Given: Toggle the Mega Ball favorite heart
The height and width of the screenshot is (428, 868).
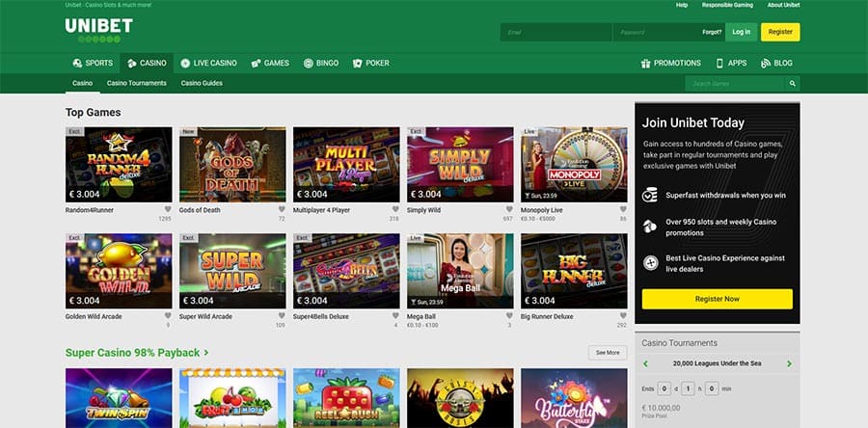Looking at the screenshot, I should (509, 316).
